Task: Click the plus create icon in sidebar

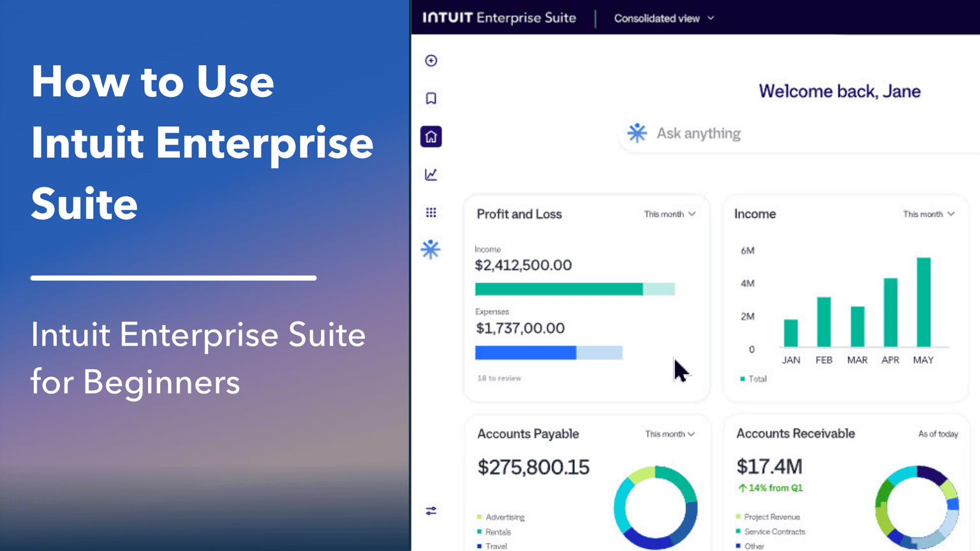Action: [x=431, y=61]
